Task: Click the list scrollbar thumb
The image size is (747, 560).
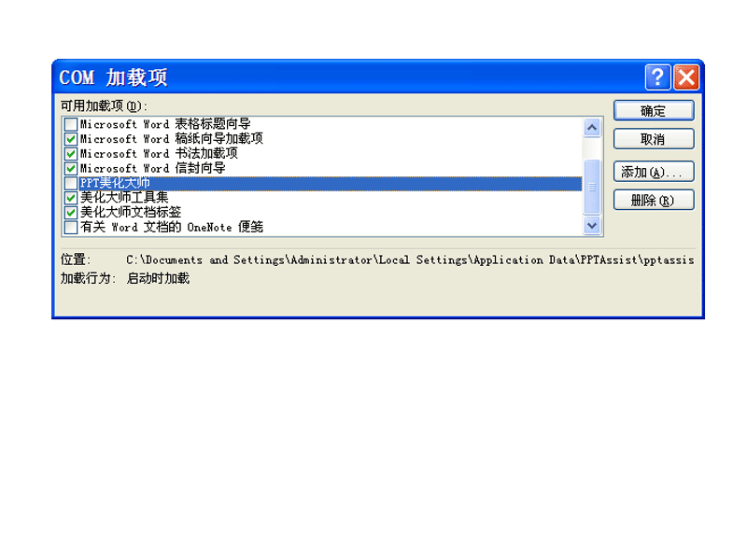Action: click(592, 187)
